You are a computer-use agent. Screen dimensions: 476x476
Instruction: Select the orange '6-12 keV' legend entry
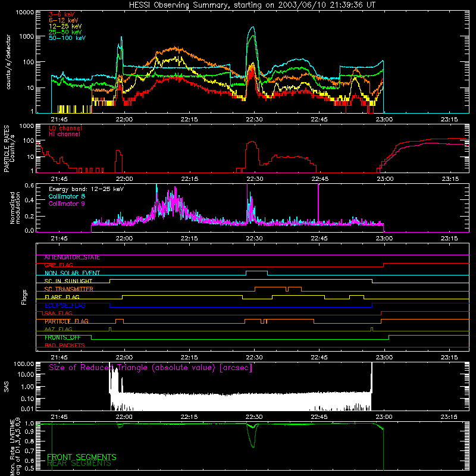point(64,20)
